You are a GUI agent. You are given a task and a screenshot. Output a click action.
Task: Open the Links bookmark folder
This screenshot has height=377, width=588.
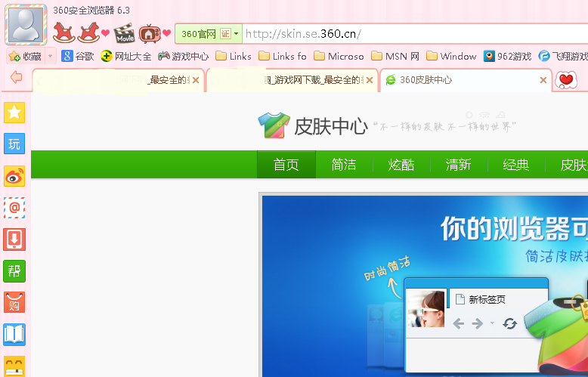click(x=234, y=56)
